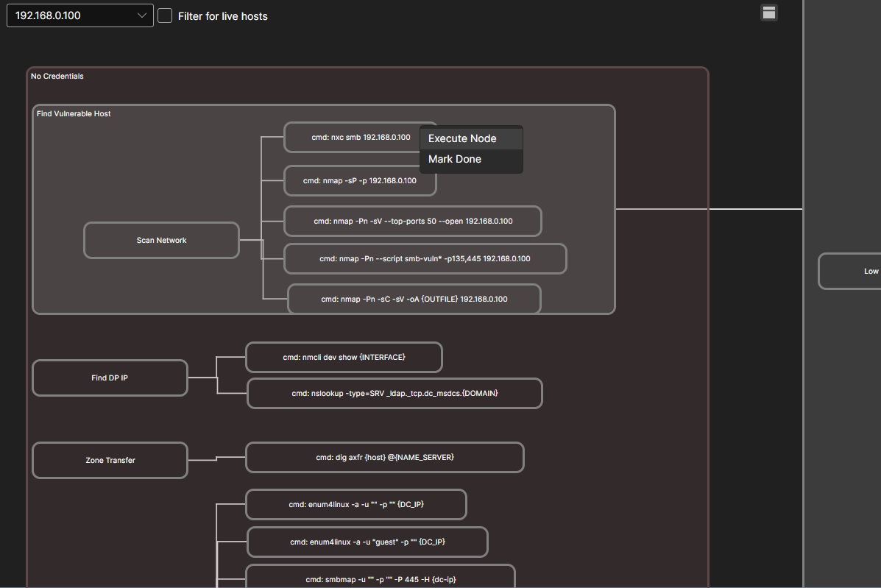Select the Zone Transfer node
The width and height of the screenshot is (881, 588).
109,460
